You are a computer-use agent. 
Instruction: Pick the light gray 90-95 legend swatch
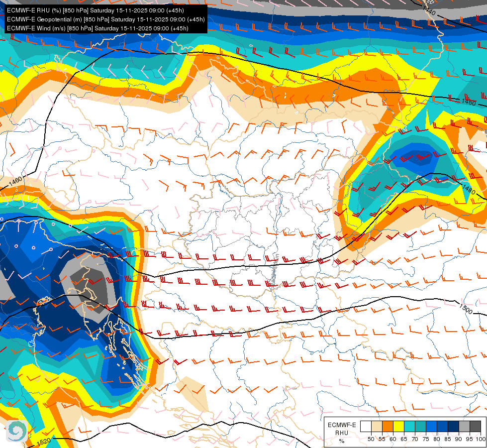point(464,426)
